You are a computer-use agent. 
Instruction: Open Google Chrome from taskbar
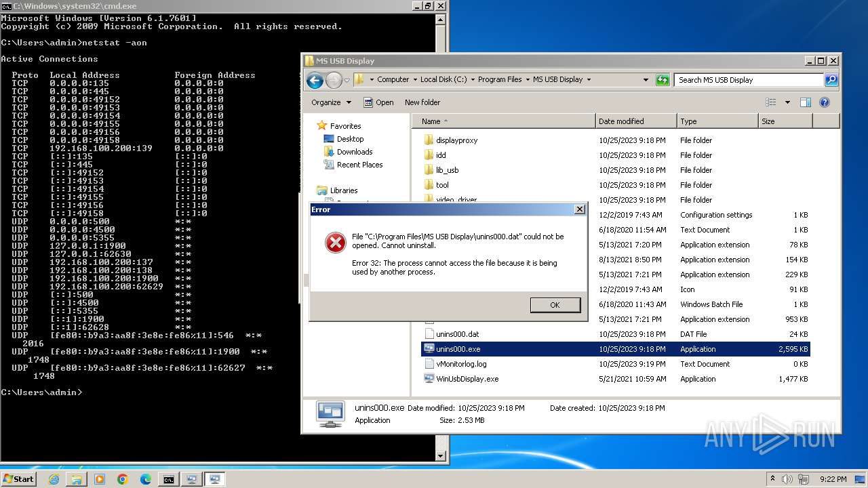[x=123, y=479]
